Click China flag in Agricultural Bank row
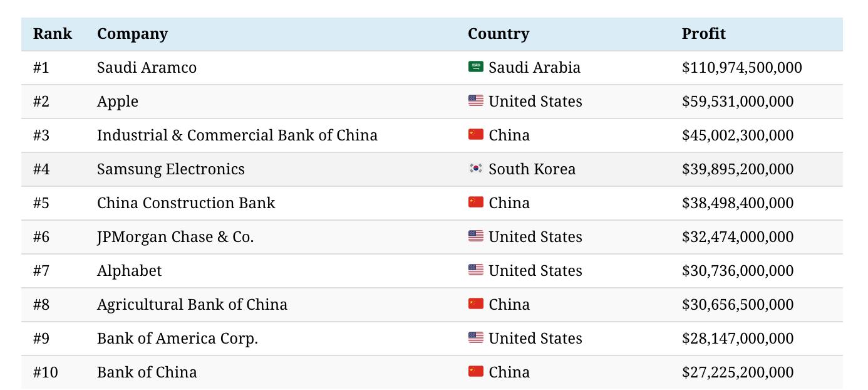Viewport: 868px width, 390px height. [475, 304]
